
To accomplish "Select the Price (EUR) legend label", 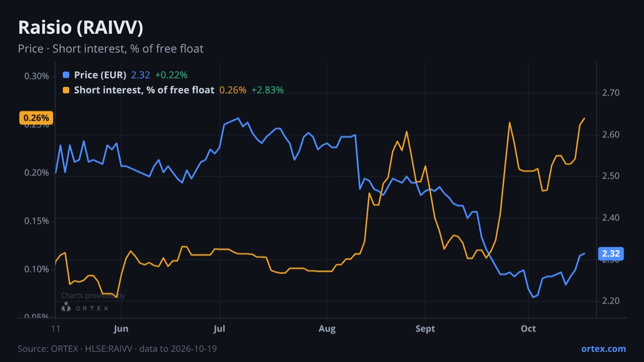I will 100,75.
